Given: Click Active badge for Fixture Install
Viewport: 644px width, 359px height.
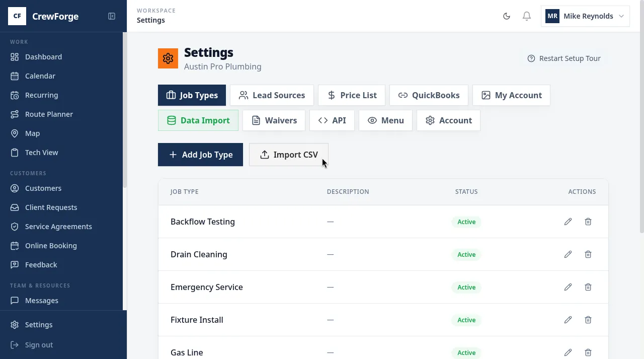Looking at the screenshot, I should pos(466,320).
